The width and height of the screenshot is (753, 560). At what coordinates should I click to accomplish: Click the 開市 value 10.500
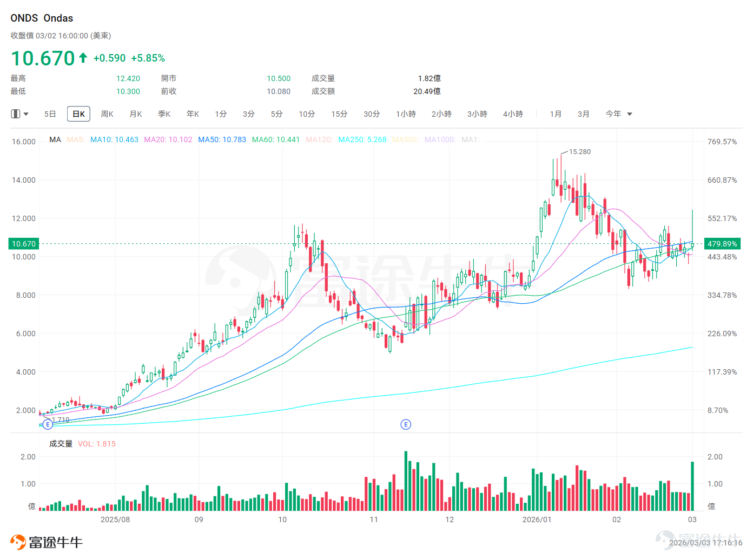click(x=279, y=78)
